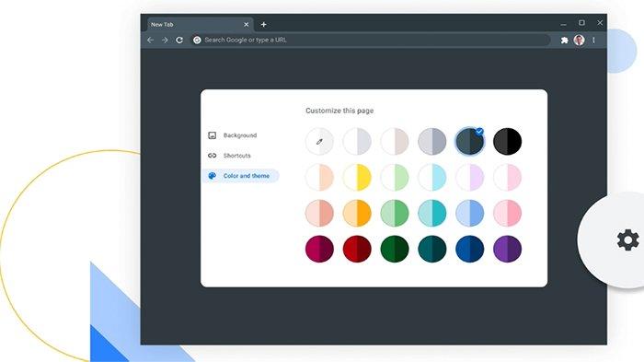Choose the salmon theme swatch
The height and width of the screenshot is (362, 644).
(319, 213)
